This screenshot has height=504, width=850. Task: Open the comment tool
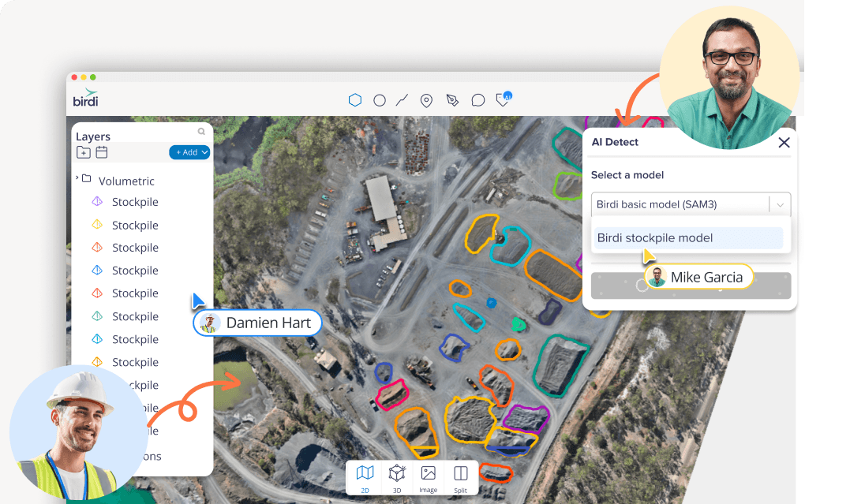click(477, 100)
